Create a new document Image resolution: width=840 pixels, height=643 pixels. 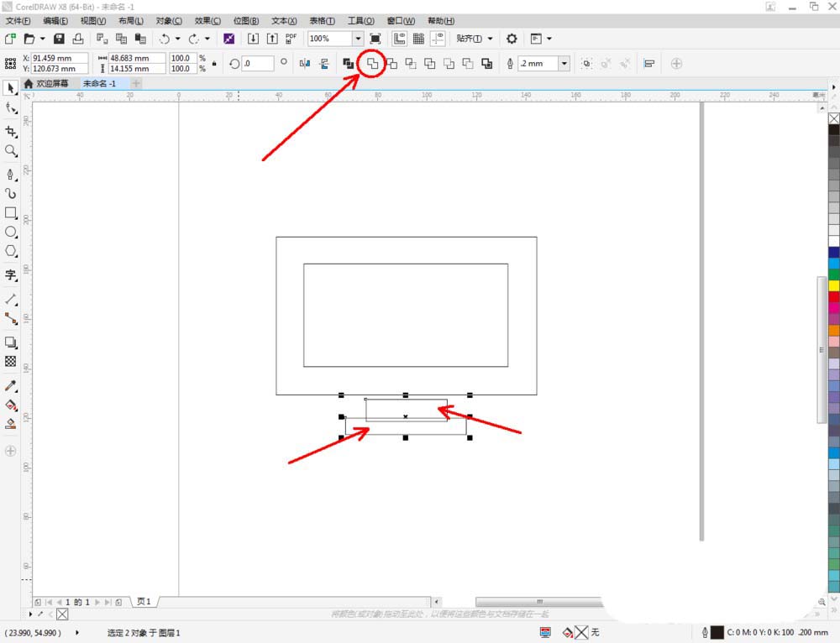(10, 39)
